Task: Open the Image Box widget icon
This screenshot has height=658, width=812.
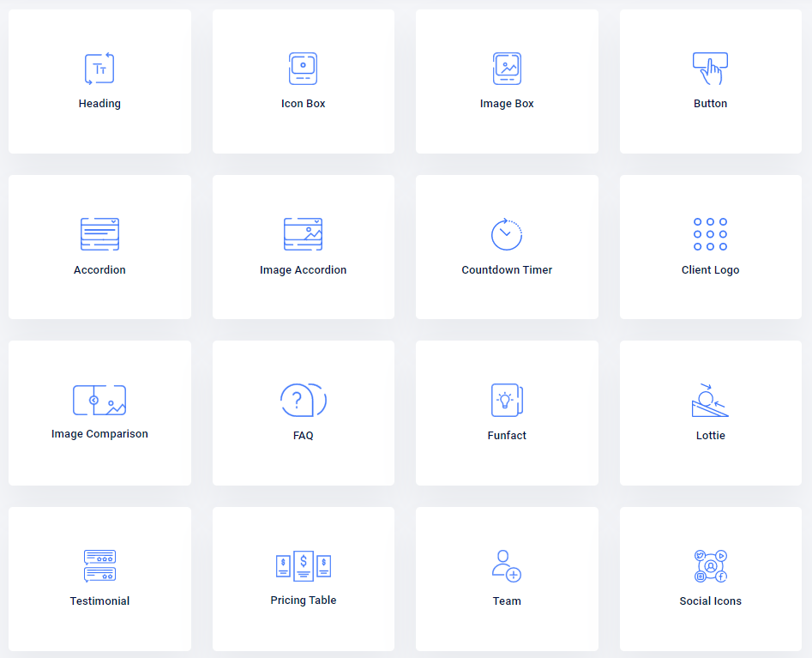Action: [x=507, y=69]
